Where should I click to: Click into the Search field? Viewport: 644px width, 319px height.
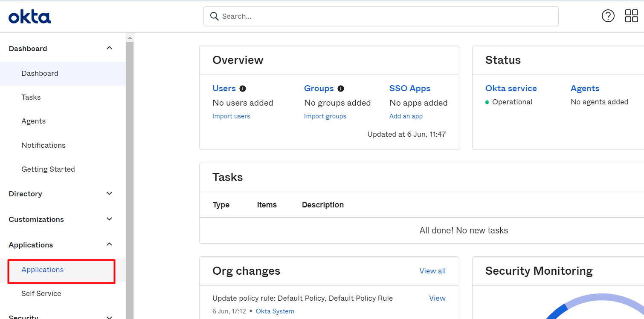pyautogui.click(x=384, y=16)
